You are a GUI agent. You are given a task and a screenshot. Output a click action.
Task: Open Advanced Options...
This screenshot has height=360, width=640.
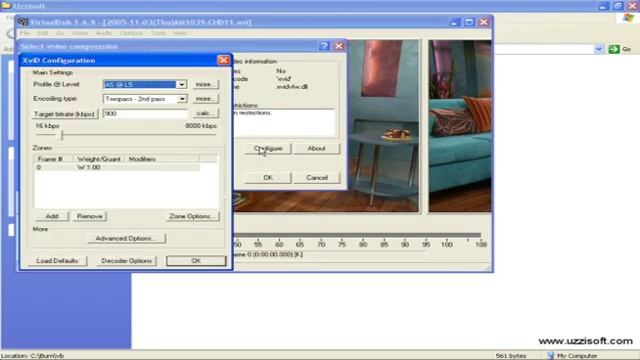pos(127,238)
